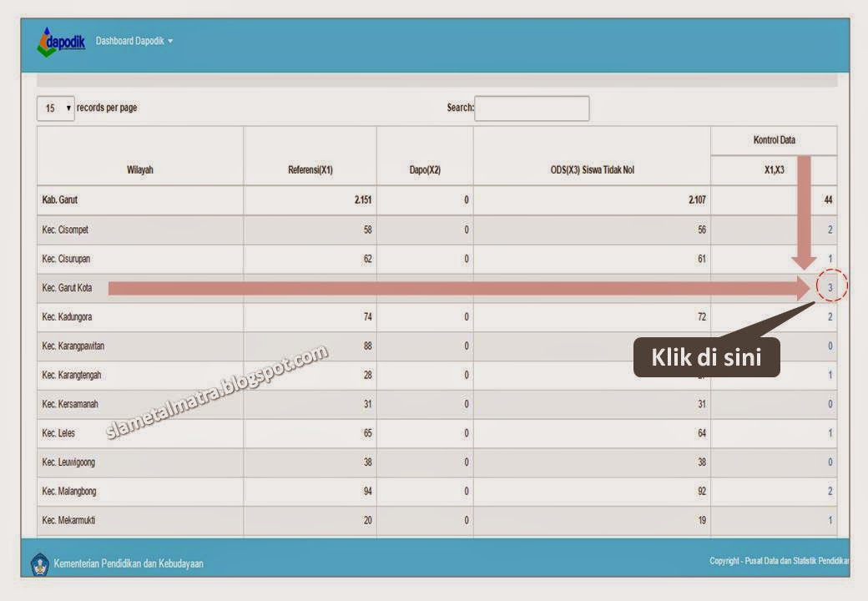Open the records per page dropdown showing 15

click(x=55, y=108)
